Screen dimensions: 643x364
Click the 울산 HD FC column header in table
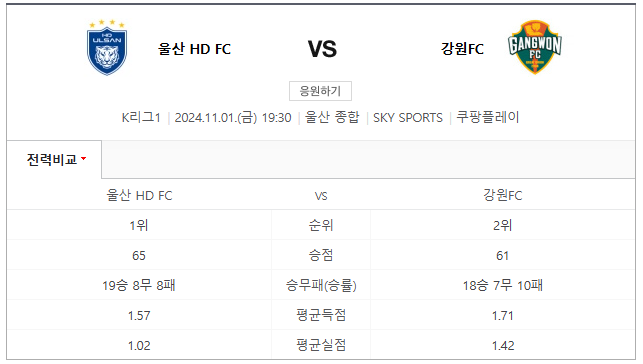click(139, 196)
